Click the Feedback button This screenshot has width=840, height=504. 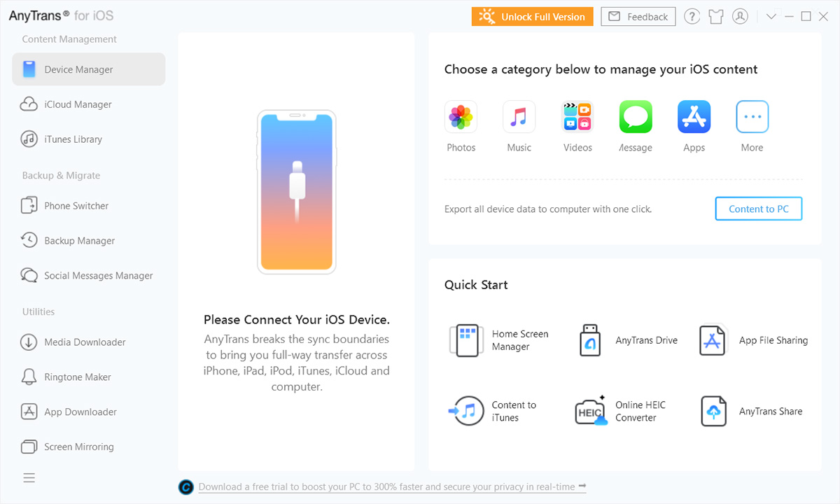click(638, 17)
